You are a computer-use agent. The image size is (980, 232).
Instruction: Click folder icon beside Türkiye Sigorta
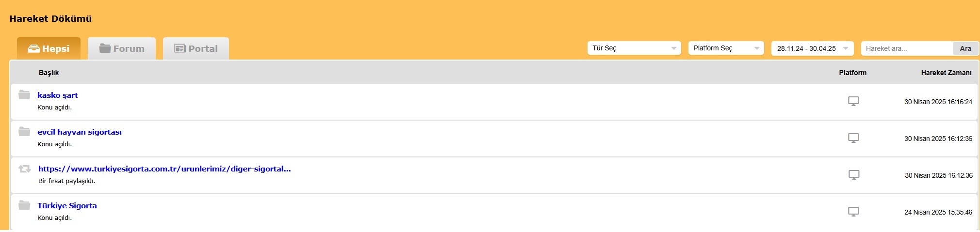[x=24, y=205]
